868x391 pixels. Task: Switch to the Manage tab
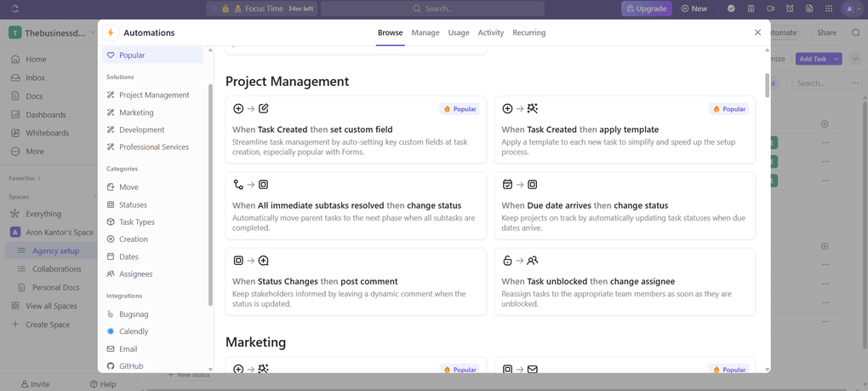[x=425, y=32]
